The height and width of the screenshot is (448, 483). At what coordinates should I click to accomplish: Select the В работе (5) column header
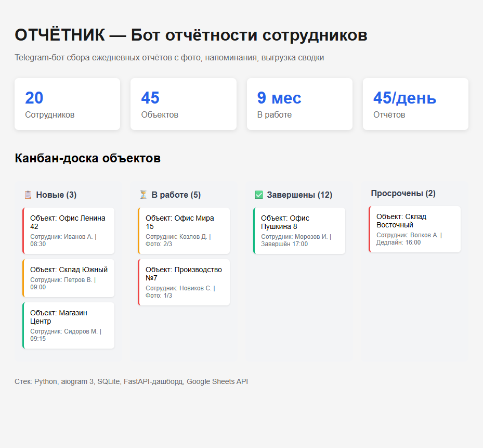coord(176,195)
